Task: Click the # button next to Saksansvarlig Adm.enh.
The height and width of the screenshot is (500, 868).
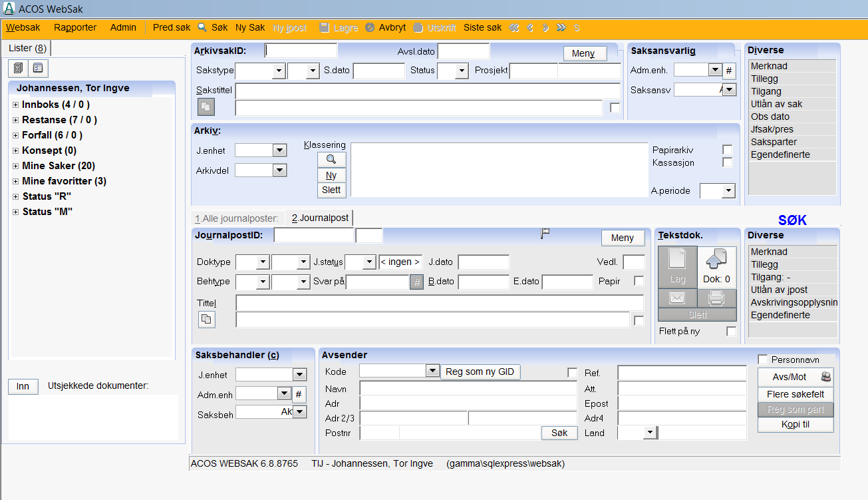Action: tap(729, 71)
